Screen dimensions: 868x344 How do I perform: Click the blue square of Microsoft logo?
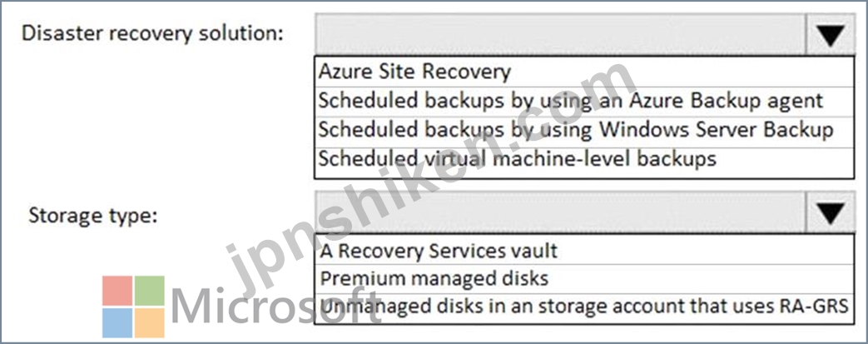point(117,322)
